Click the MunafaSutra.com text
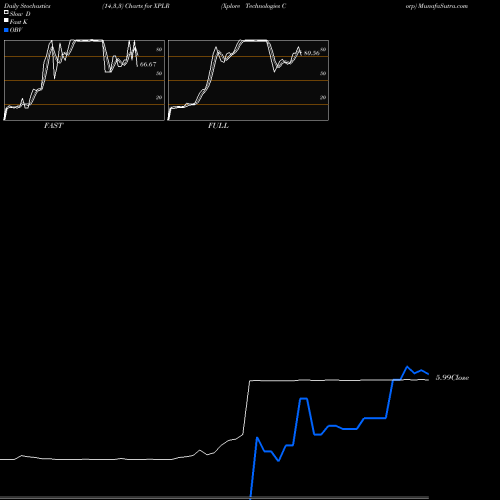The image size is (500, 500). pos(443,6)
